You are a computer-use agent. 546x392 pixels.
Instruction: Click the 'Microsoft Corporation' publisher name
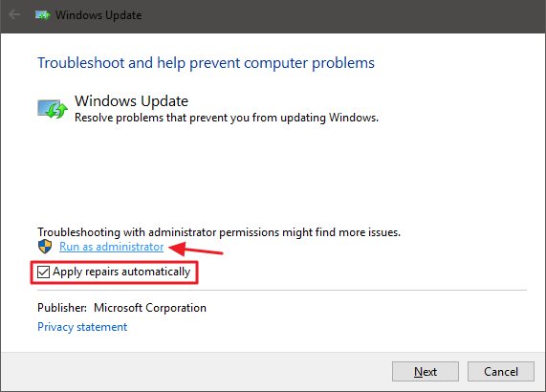[x=150, y=308]
